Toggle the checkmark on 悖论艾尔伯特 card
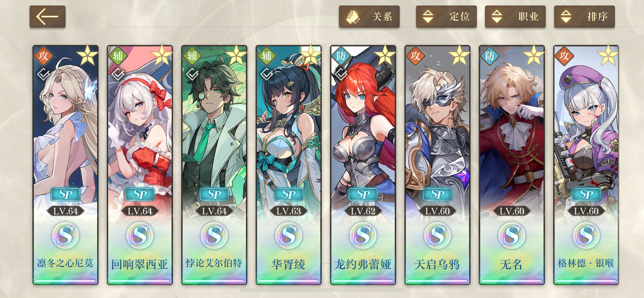Screen dimensions: 644x298 click(192, 74)
